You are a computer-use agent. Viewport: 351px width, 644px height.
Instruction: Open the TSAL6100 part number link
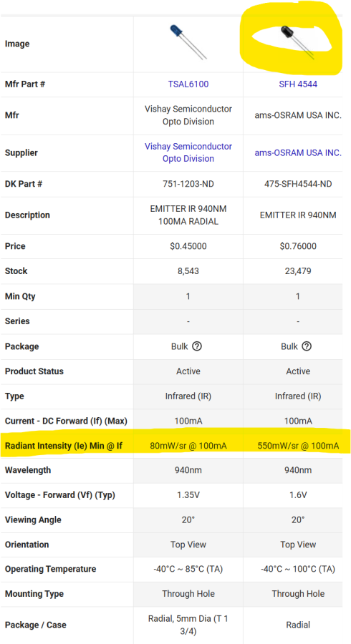(188, 84)
